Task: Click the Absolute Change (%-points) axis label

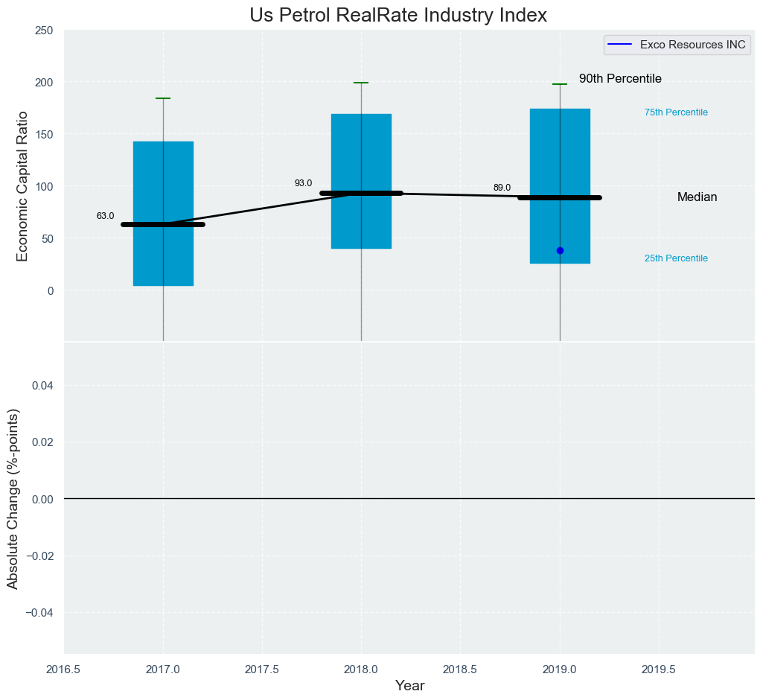Action: click(x=13, y=499)
